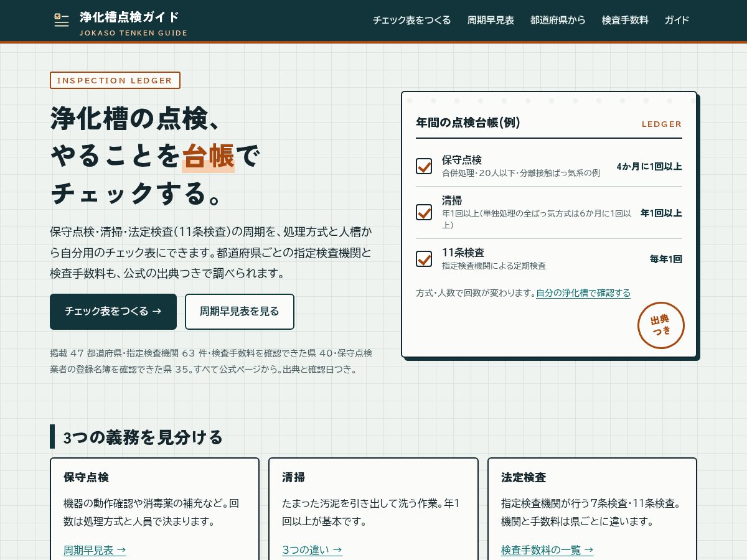Toggle the 清掃 checkbox in ledger

click(424, 212)
